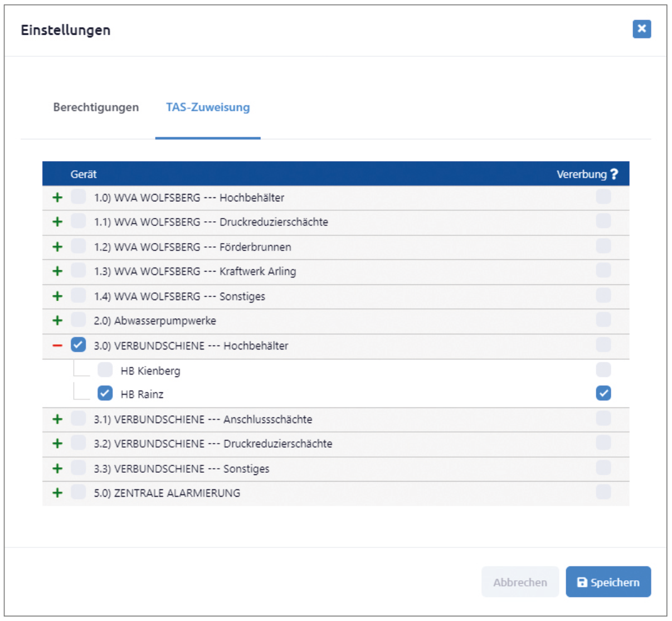Open the Vererbung help question mark
Image resolution: width=672 pixels, height=621 pixels.
point(614,174)
